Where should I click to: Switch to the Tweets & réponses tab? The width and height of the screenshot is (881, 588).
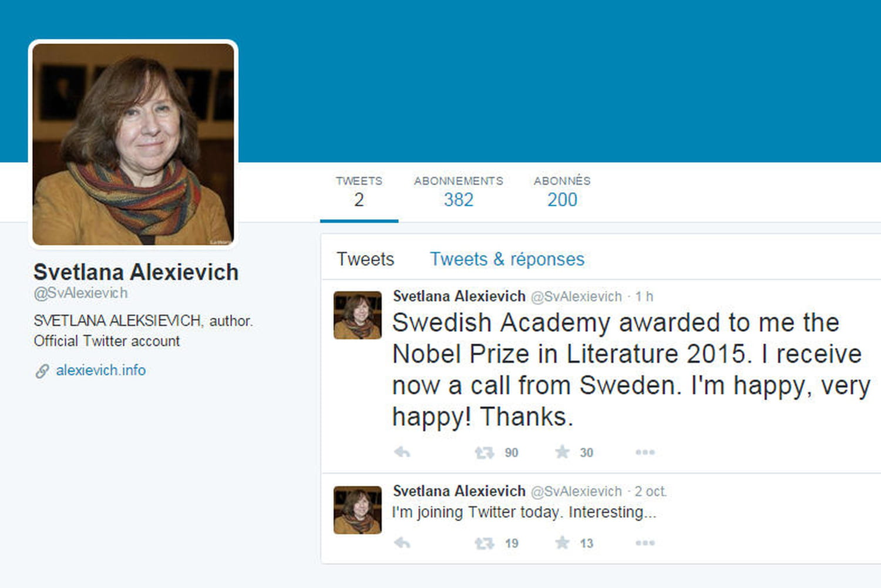[x=506, y=259]
